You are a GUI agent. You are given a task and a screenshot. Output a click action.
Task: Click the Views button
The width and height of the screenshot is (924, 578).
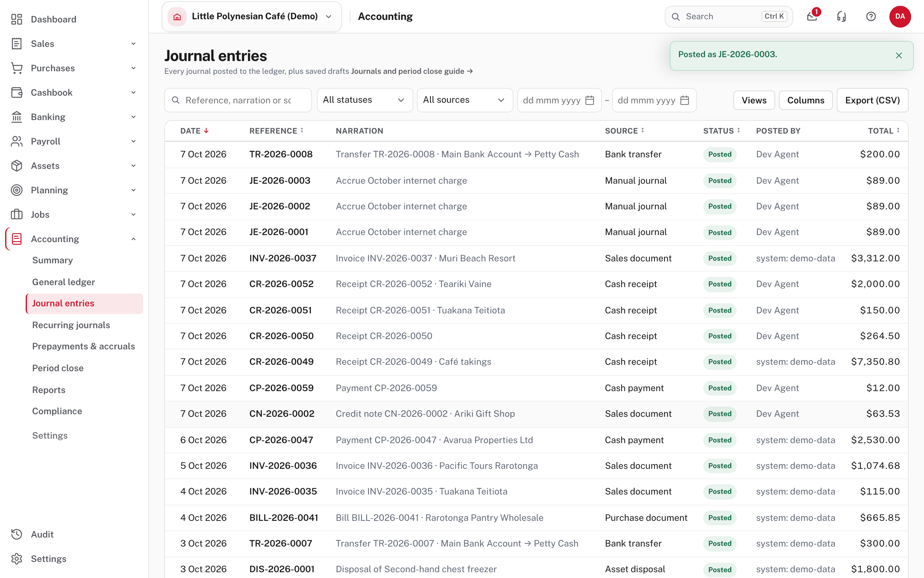[x=754, y=100]
